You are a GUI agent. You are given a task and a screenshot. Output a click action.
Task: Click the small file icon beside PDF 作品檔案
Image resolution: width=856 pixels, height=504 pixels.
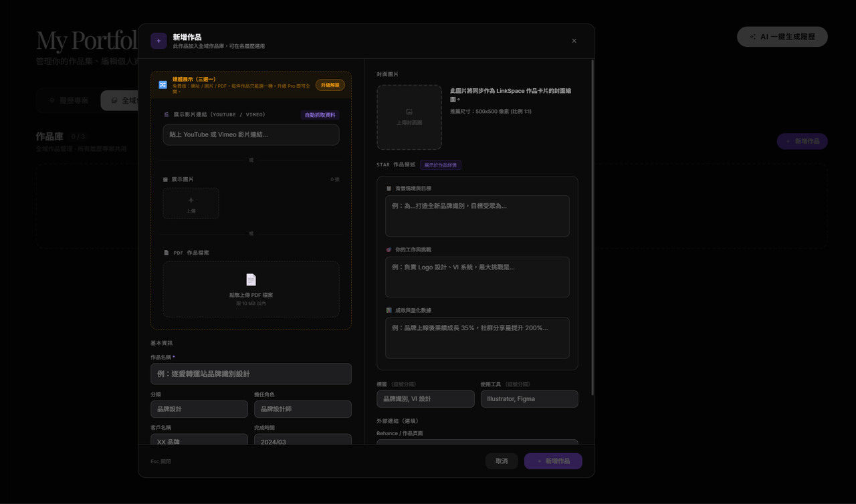(x=167, y=253)
